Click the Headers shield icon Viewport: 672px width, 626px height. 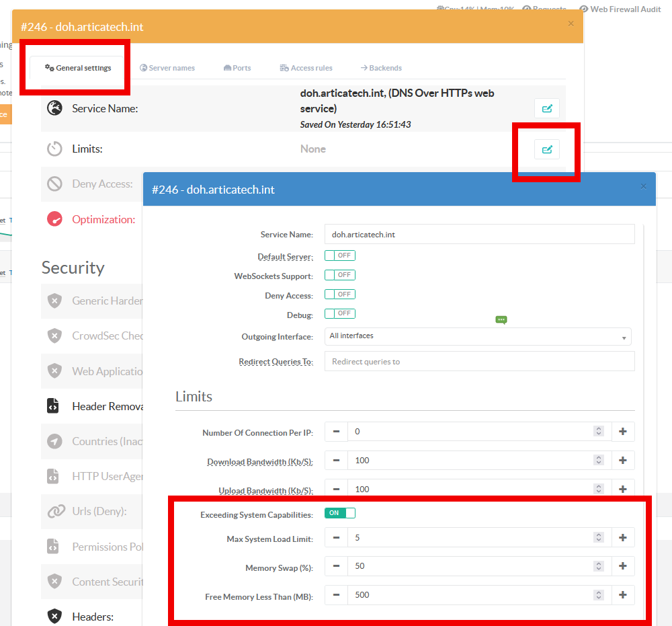(x=54, y=616)
